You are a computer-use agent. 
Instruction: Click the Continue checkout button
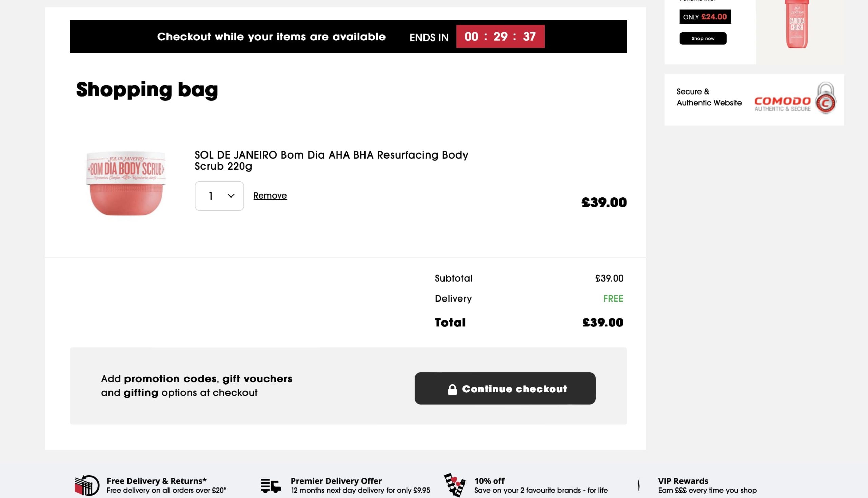tap(505, 389)
